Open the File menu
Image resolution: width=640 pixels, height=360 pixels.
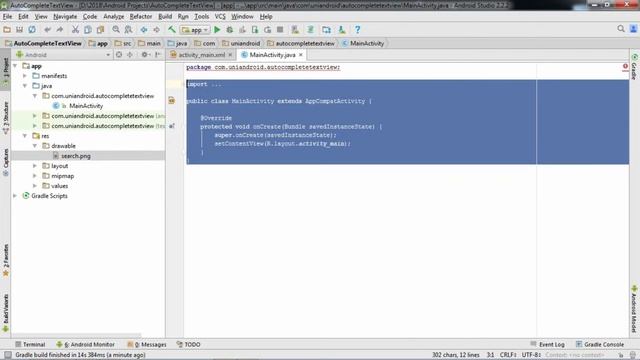pos(7,16)
